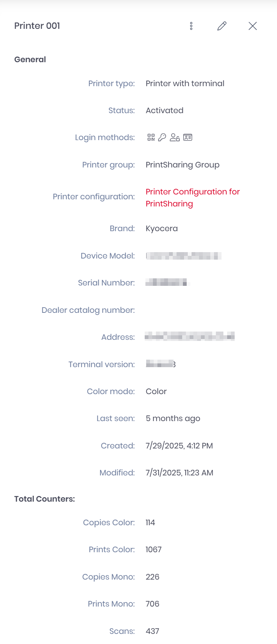Open the three-dot options menu
Screen dimensions: 277x644
(x=191, y=26)
